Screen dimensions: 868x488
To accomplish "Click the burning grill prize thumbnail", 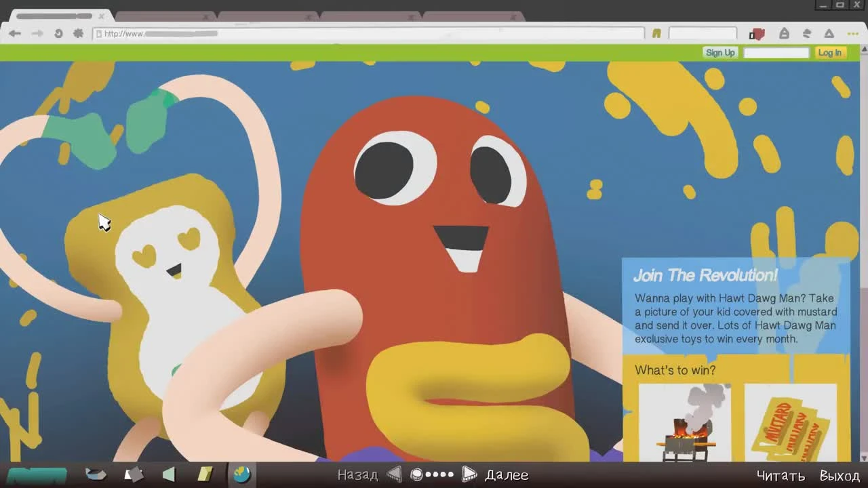I will click(x=685, y=423).
